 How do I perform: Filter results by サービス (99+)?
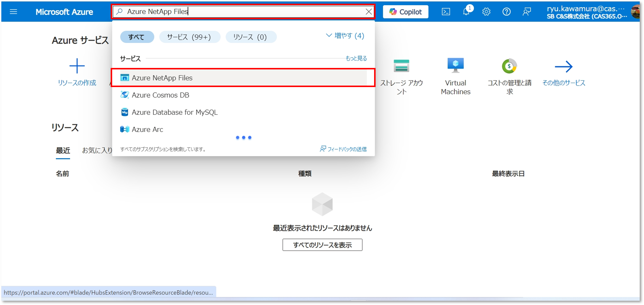tap(189, 37)
